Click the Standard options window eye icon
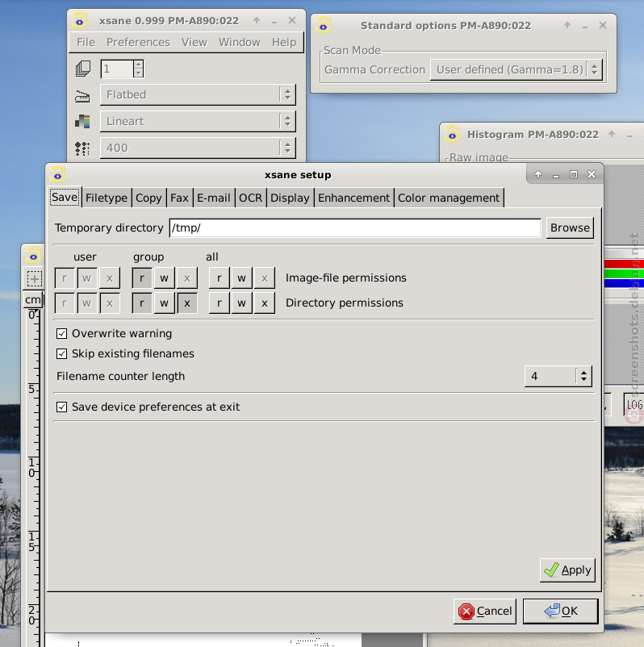644x647 pixels. point(324,25)
